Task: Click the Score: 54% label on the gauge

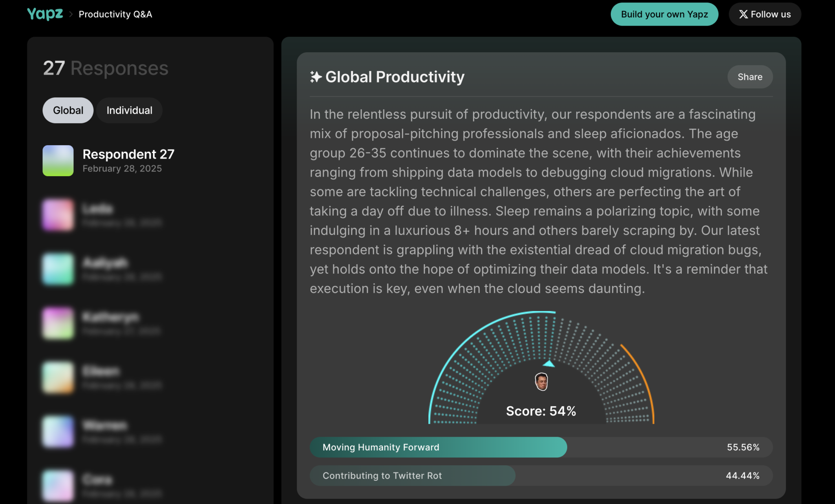Action: point(541,411)
